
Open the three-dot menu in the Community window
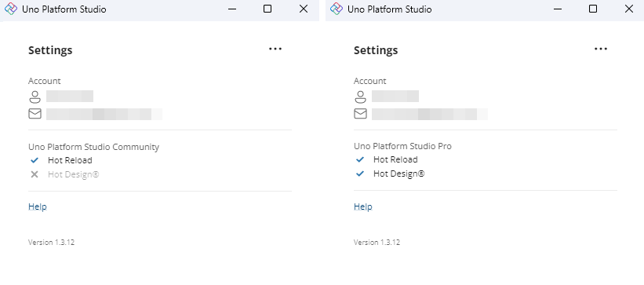tap(275, 49)
